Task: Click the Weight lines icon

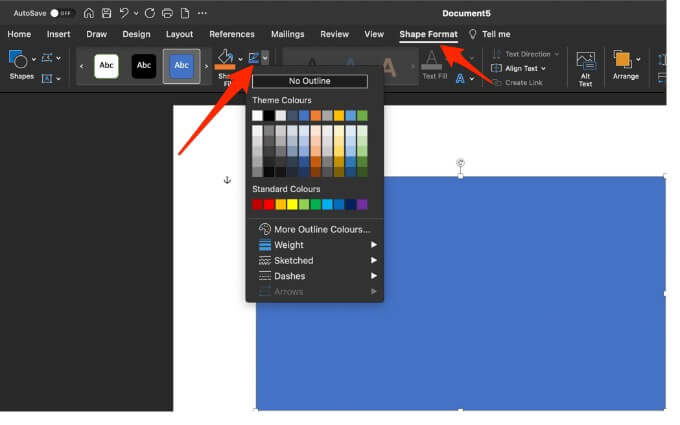Action: pyautogui.click(x=265, y=245)
